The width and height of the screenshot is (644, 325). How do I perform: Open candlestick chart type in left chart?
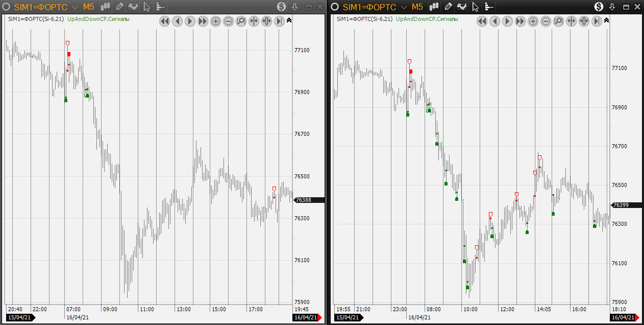pyautogui.click(x=106, y=7)
